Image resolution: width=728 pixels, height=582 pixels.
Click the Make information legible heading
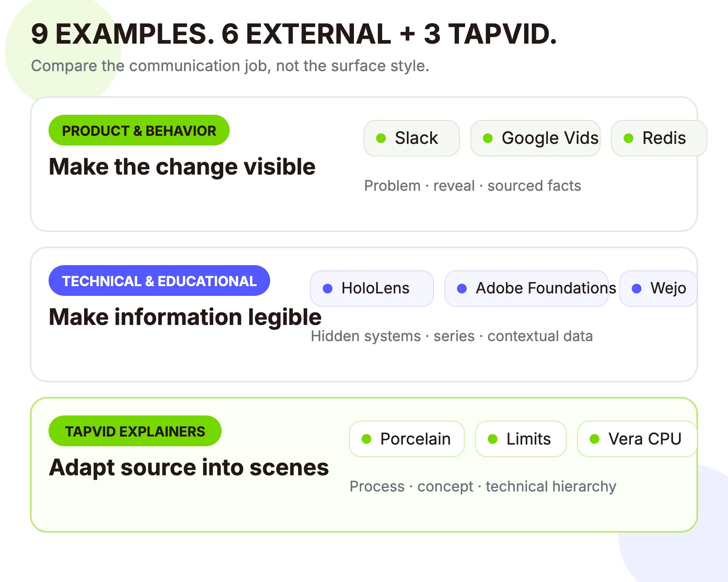click(185, 317)
